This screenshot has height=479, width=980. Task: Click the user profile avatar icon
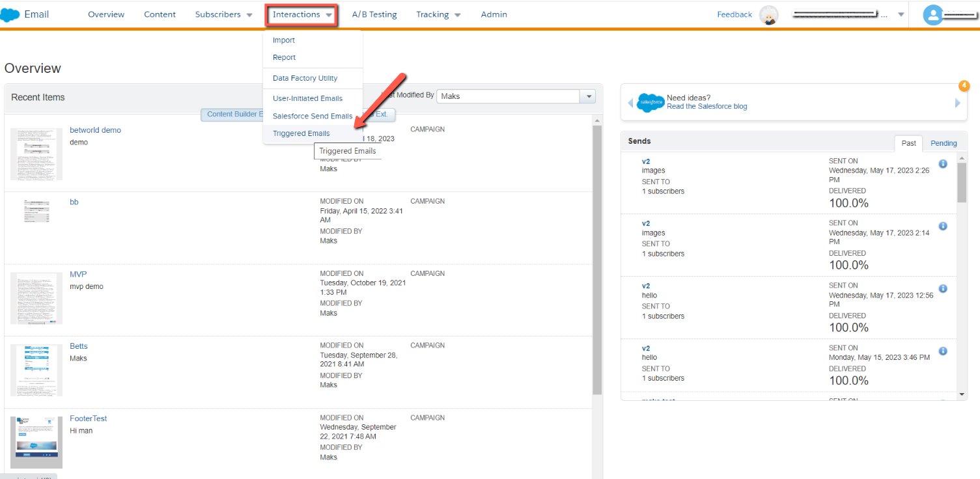[933, 15]
